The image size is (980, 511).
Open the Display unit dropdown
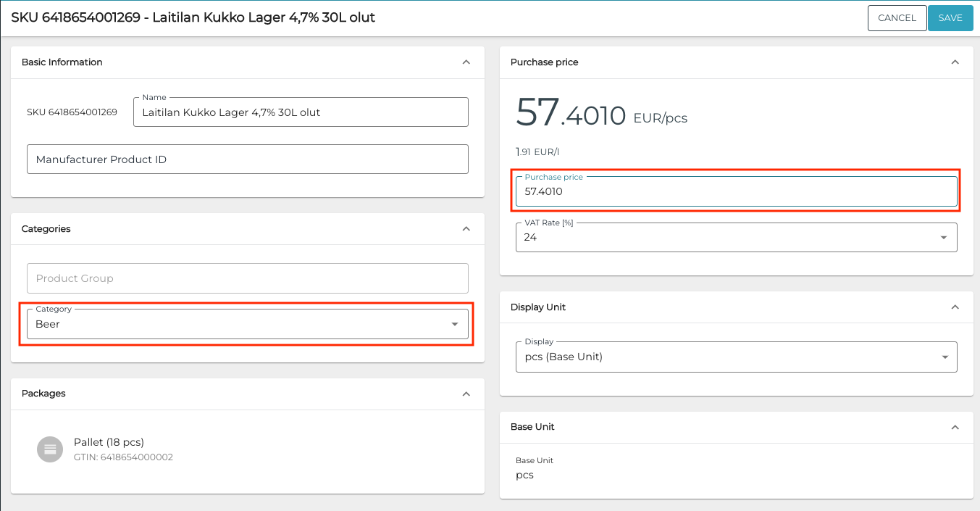736,357
